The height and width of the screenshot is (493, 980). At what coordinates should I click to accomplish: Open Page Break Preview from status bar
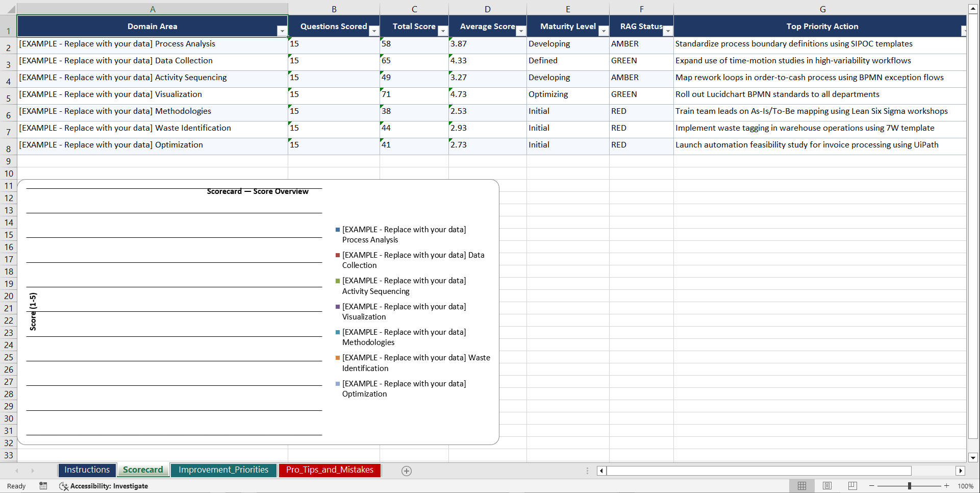(x=852, y=486)
